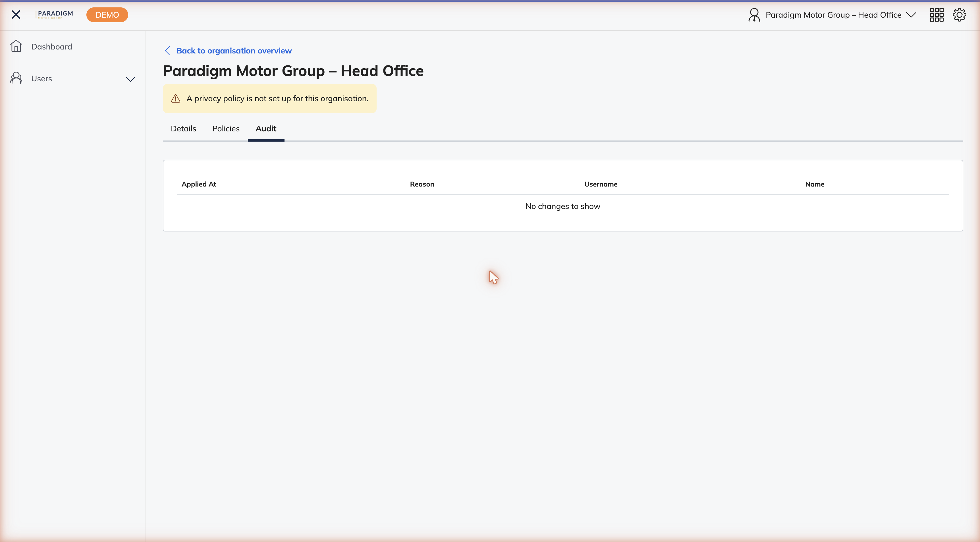Viewport: 980px width, 542px height.
Task: Click the Username column header
Action: click(x=601, y=184)
